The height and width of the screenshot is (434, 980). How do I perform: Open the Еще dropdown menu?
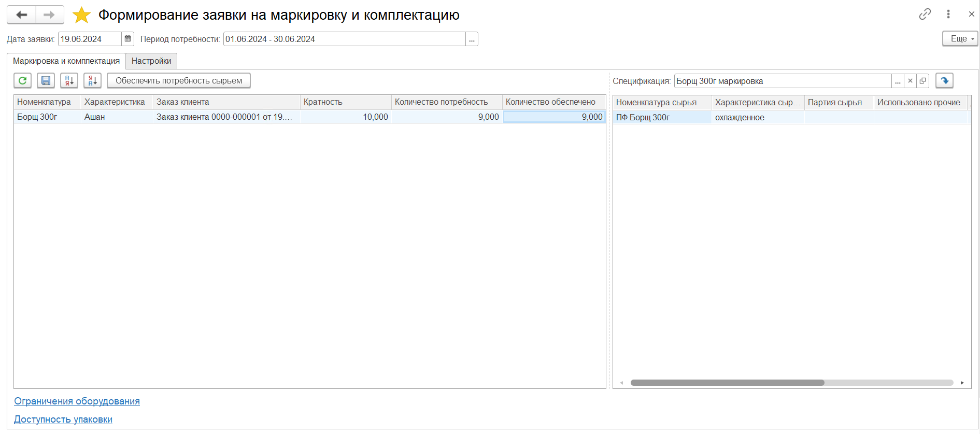point(960,39)
